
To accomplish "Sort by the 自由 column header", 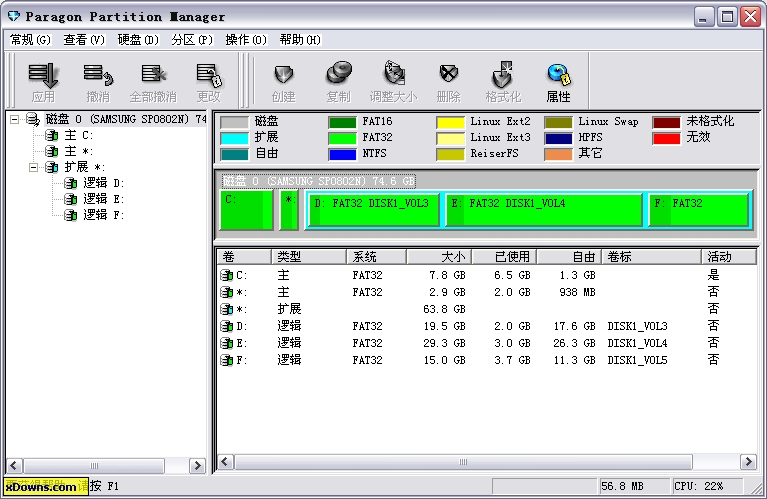I will tap(569, 256).
